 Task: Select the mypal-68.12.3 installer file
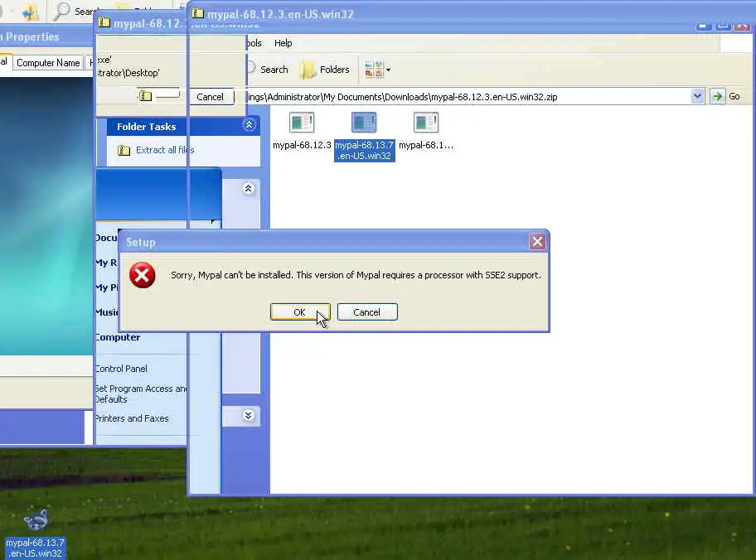tap(302, 131)
